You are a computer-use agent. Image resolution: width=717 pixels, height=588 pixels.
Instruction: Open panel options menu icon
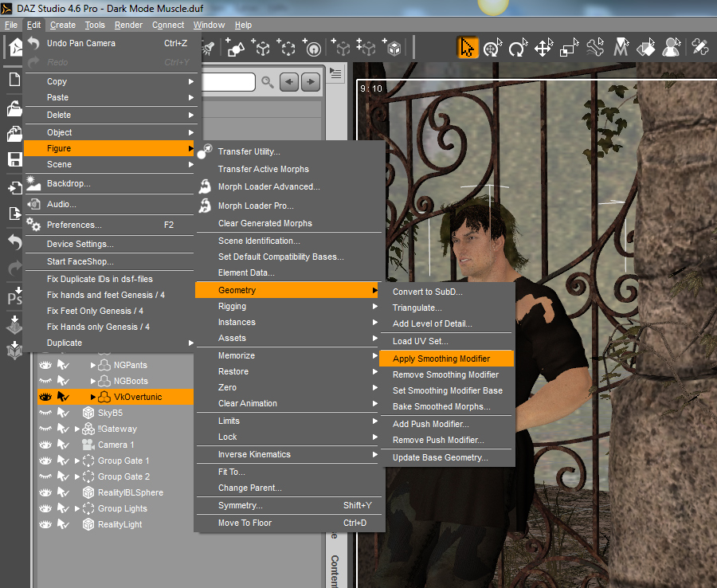335,73
